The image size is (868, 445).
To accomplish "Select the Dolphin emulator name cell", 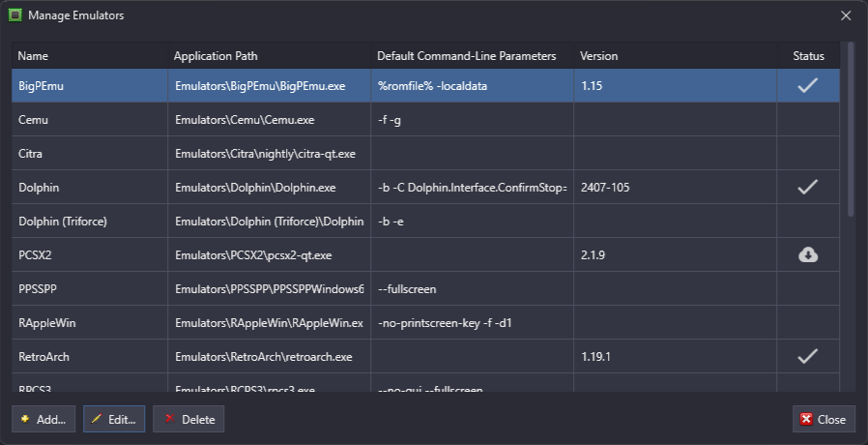I will (x=90, y=188).
